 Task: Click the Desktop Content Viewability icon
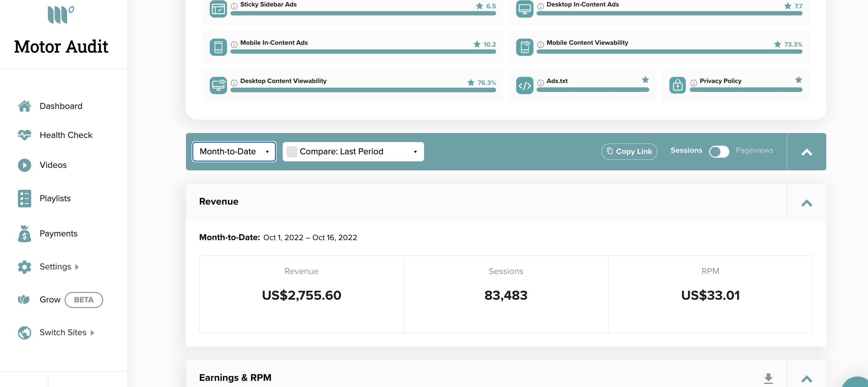[218, 85]
